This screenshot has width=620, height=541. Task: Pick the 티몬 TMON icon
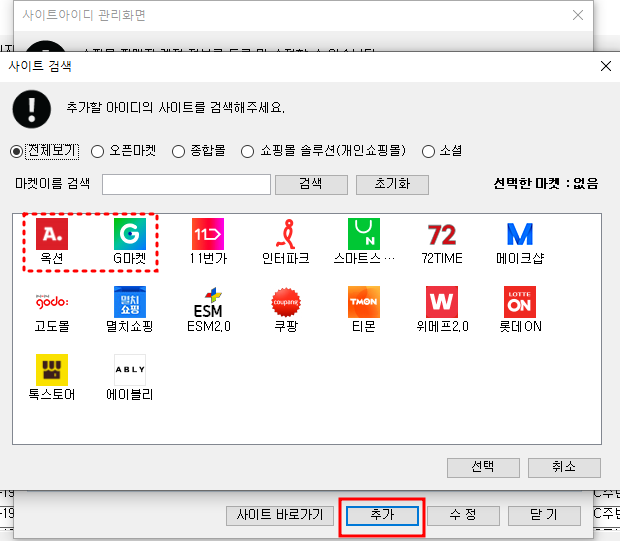(x=364, y=302)
